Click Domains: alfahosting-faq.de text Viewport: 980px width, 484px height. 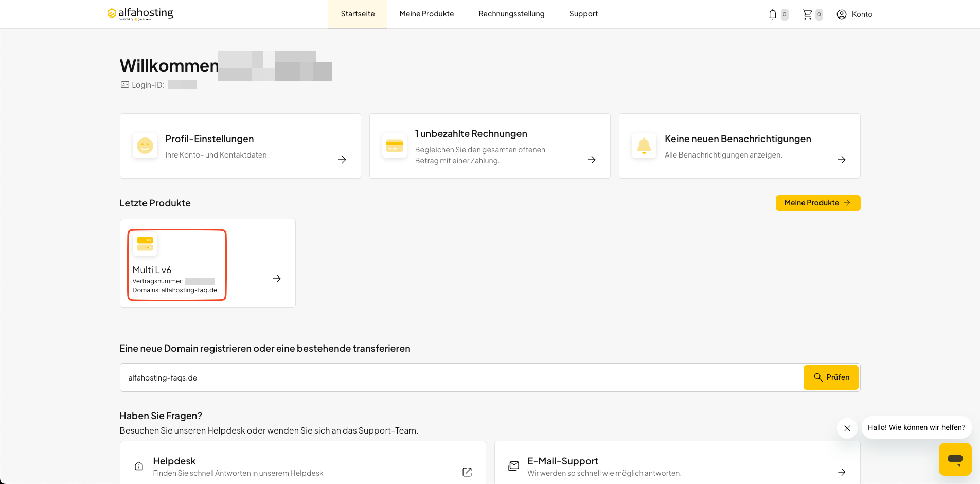[x=175, y=290]
